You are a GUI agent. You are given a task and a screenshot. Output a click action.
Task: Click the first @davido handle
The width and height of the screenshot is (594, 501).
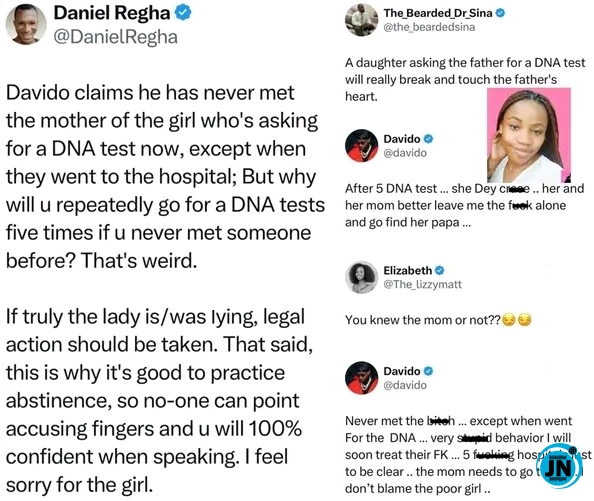click(x=405, y=153)
